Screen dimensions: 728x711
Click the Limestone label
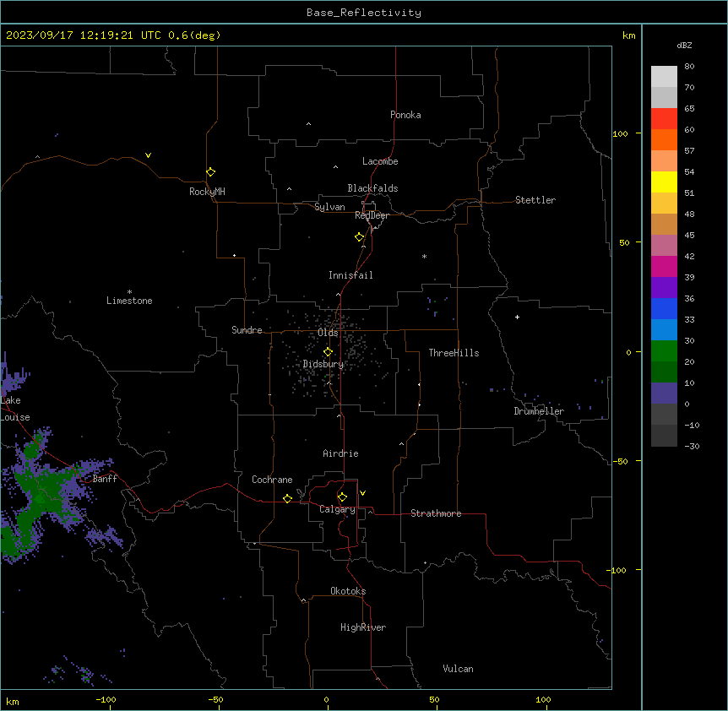(x=129, y=301)
